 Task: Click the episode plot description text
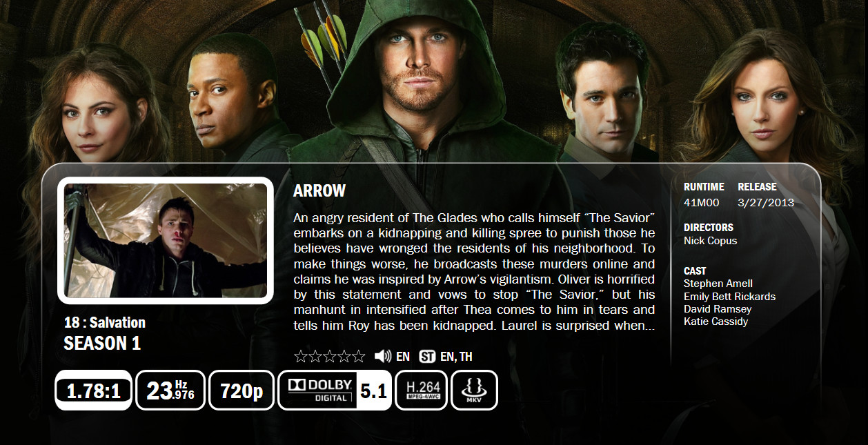[474, 271]
